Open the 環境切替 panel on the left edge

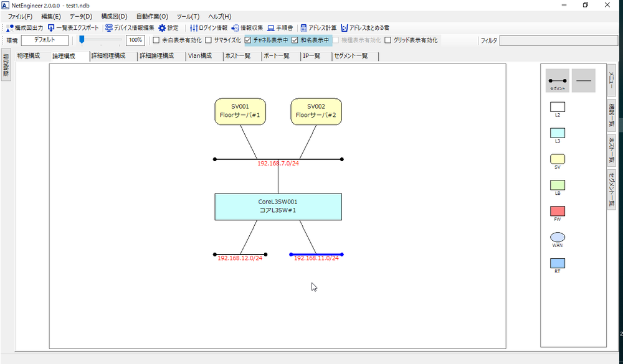pyautogui.click(x=6, y=65)
